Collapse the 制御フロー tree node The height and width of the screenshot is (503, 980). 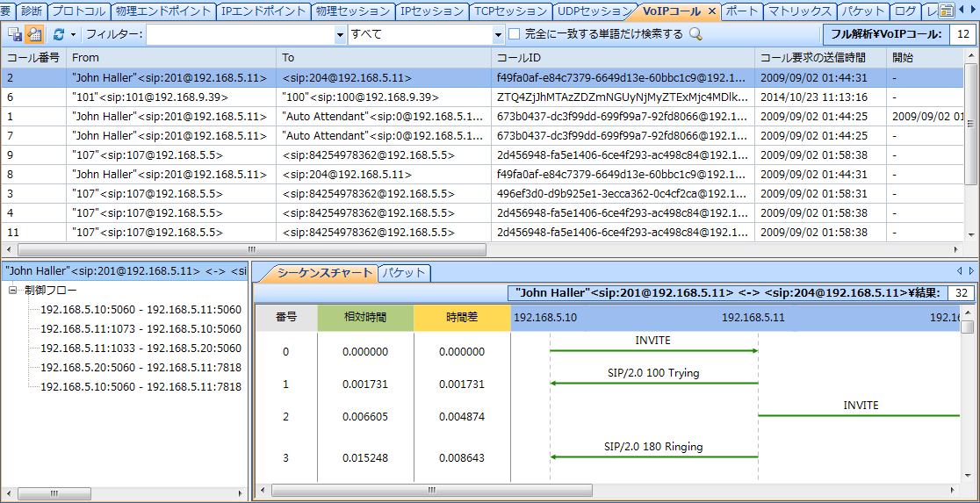coord(13,291)
